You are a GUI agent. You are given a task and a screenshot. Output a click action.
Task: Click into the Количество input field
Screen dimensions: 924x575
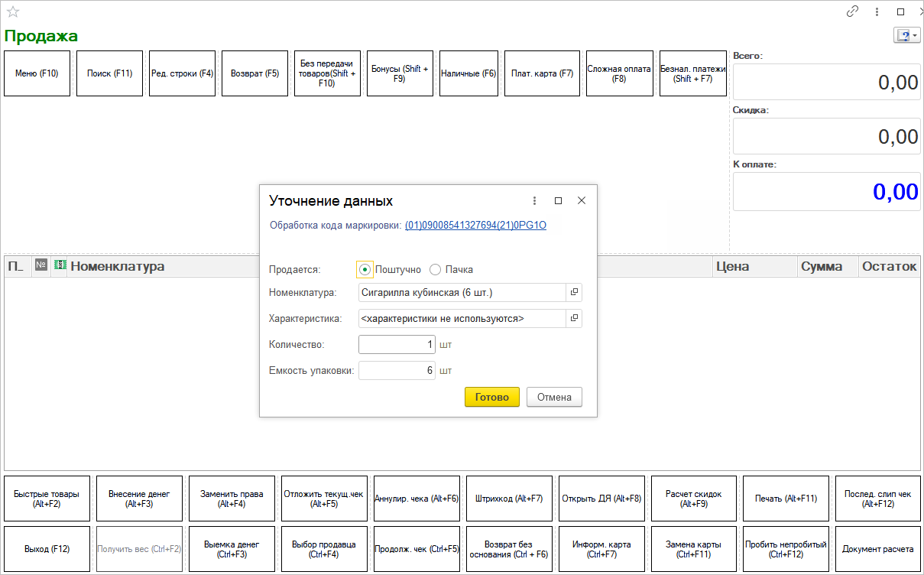pyautogui.click(x=397, y=345)
